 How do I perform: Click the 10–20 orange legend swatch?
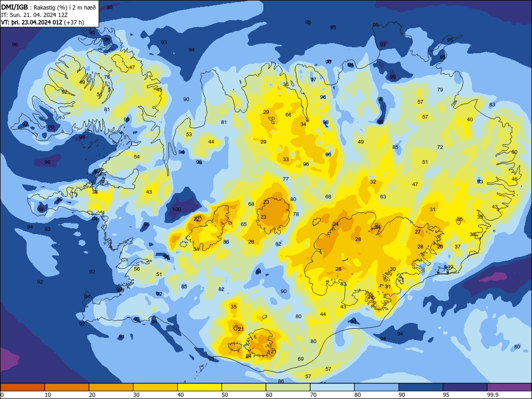[x=67, y=387]
